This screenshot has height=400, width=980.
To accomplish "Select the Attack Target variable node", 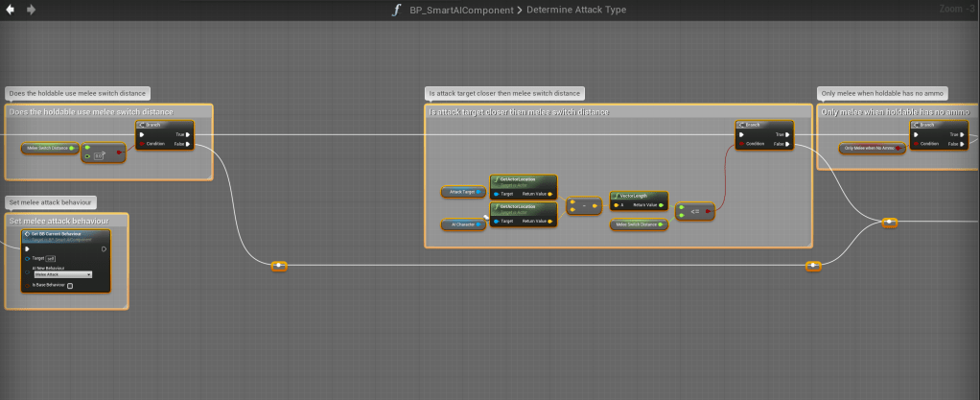I will 463,193.
